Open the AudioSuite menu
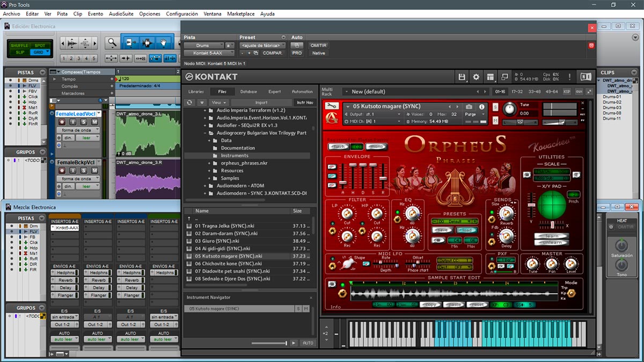 tap(121, 14)
